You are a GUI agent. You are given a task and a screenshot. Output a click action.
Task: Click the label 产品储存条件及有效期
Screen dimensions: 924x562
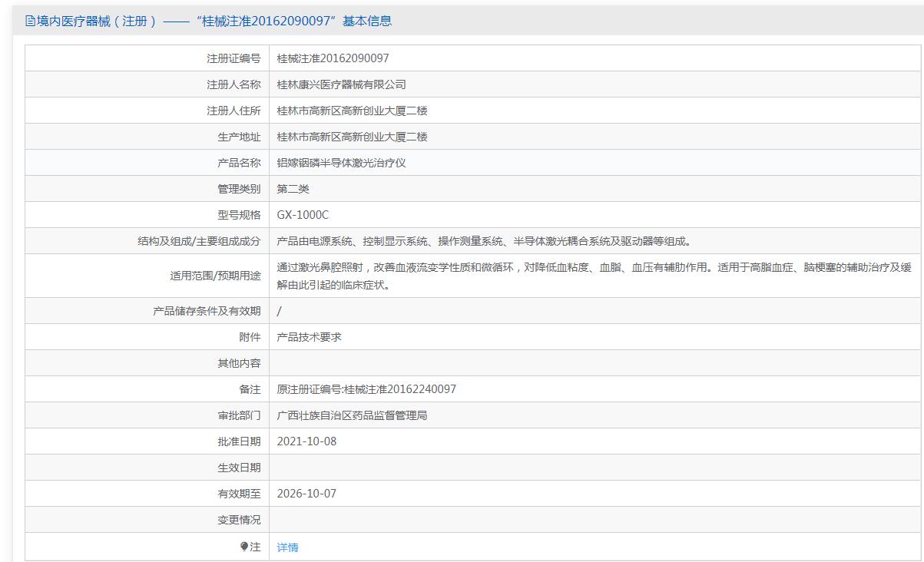pos(207,311)
